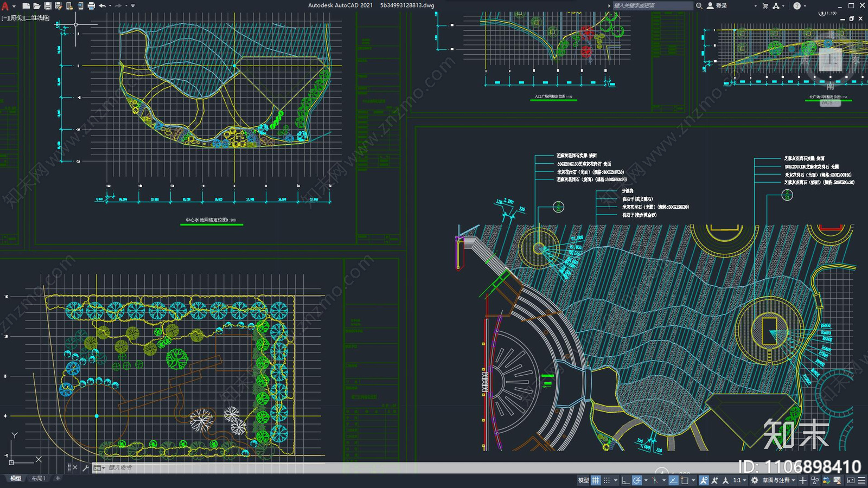Expand the object snap settings dropdown

point(693,480)
